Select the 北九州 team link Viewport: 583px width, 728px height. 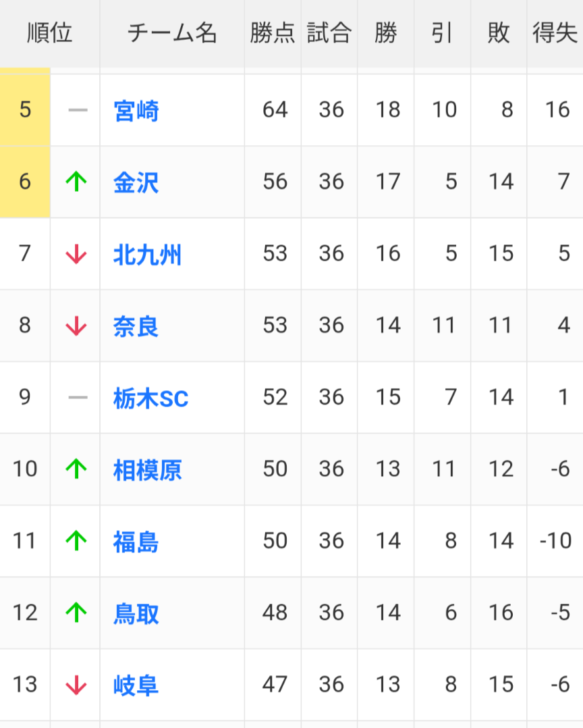point(148,255)
